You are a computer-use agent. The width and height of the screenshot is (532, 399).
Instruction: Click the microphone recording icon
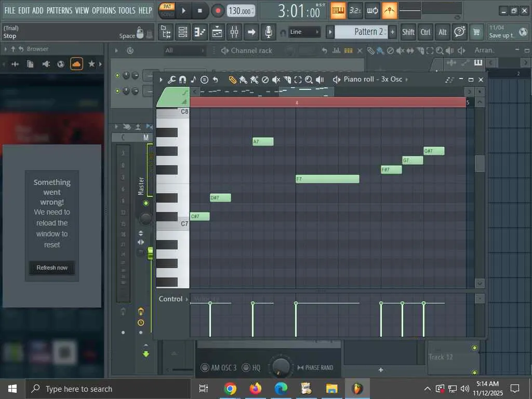coord(269,32)
